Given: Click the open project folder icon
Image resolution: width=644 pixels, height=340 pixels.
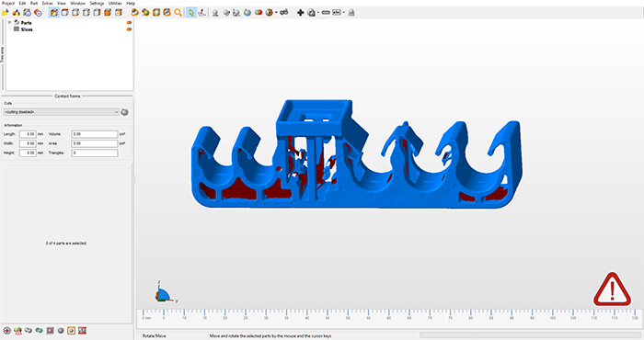Looking at the screenshot, I should pos(6,13).
